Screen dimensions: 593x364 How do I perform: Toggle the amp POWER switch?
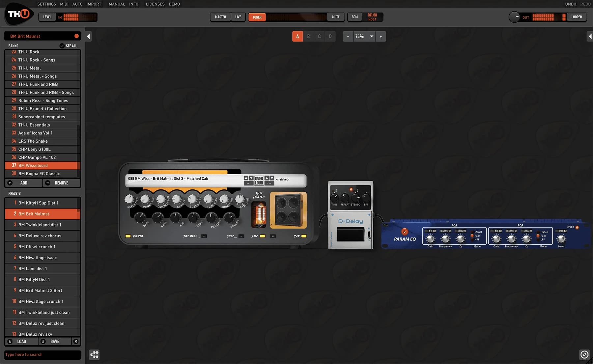[x=128, y=236]
